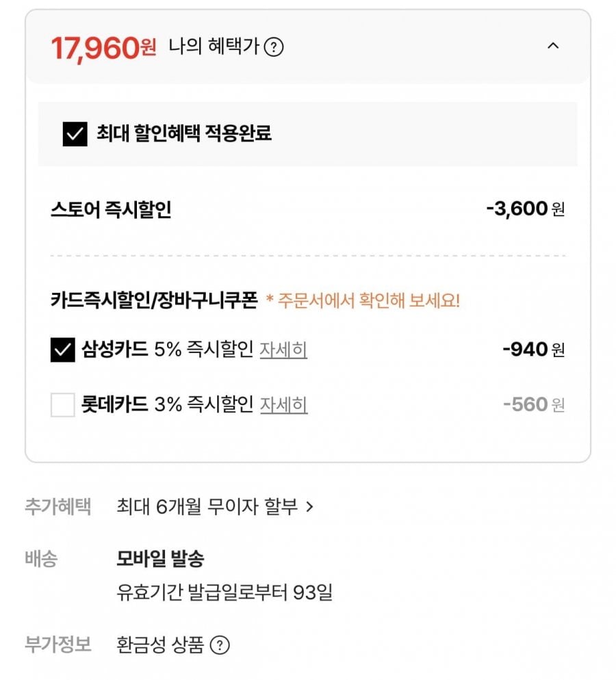Image resolution: width=616 pixels, height=680 pixels.
Task: Open 최대 6개월 무이자 할부 details
Action: [207, 507]
